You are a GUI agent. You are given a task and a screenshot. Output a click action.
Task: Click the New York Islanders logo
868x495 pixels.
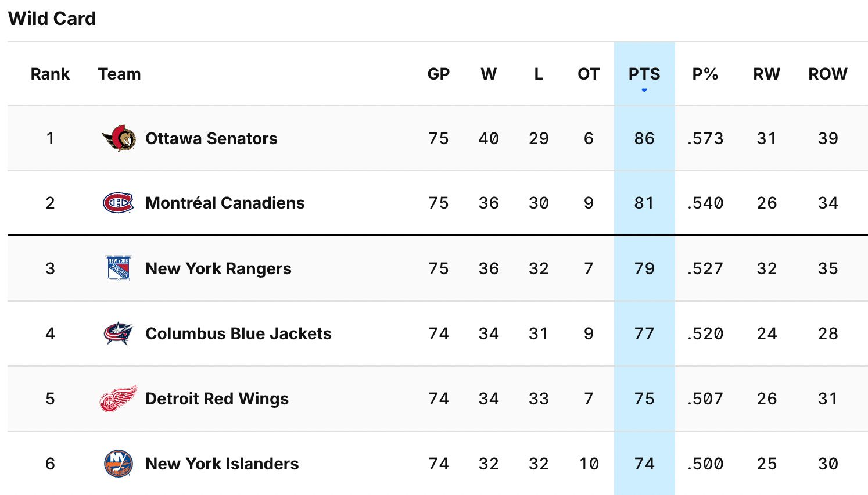[119, 464]
